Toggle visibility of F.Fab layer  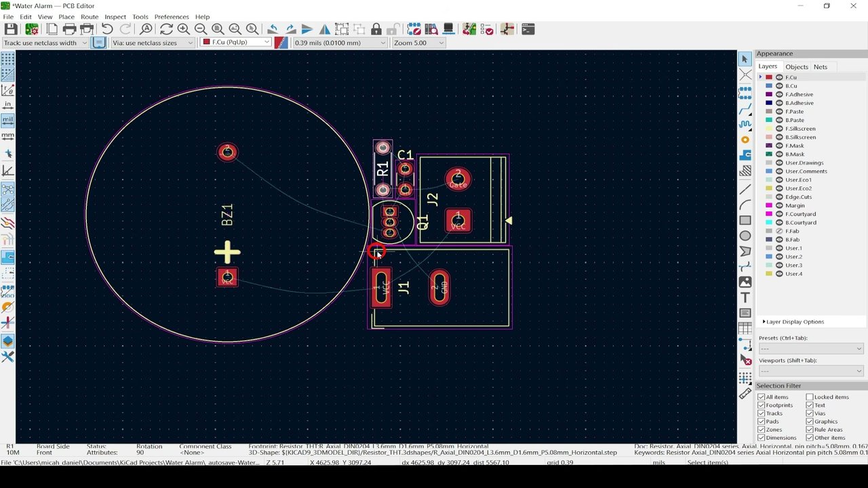pos(779,231)
